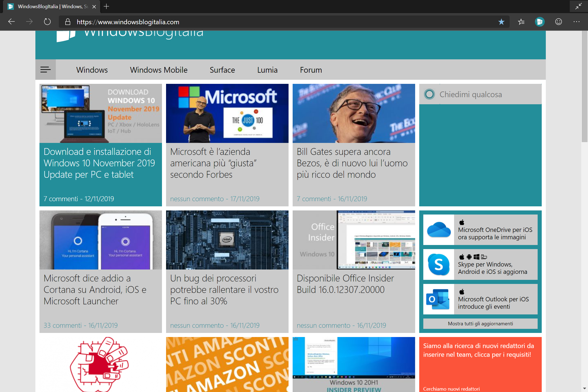The height and width of the screenshot is (392, 588).
Task: Click Mostra tutti gli aggiornamenti button
Action: pos(480,324)
